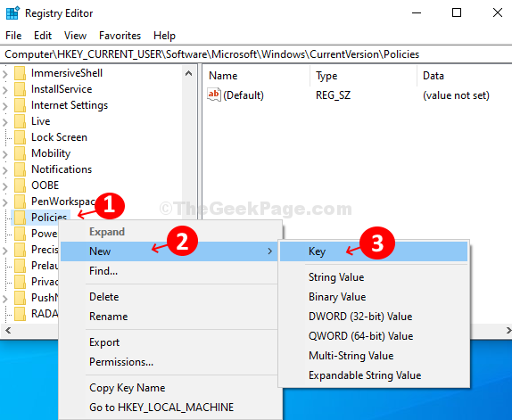The image size is (512, 420).
Task: Click Find... in the context menu
Action: click(169, 271)
